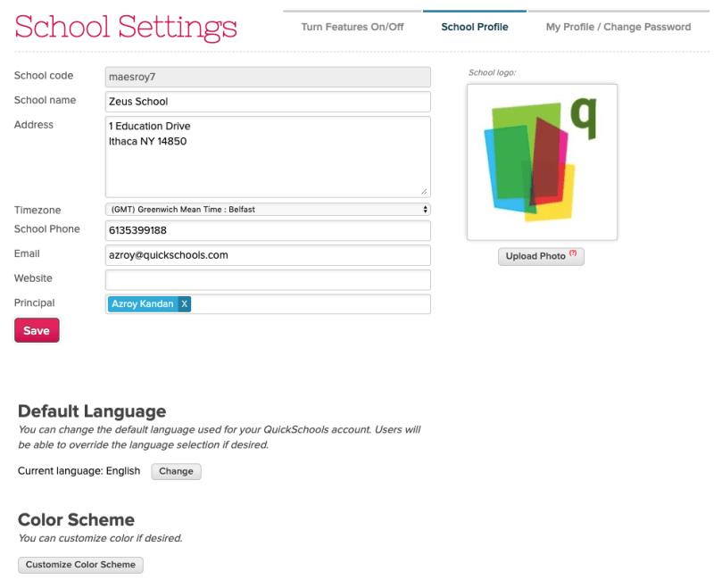
Task: Stay on the School Profile tab
Action: [x=474, y=27]
